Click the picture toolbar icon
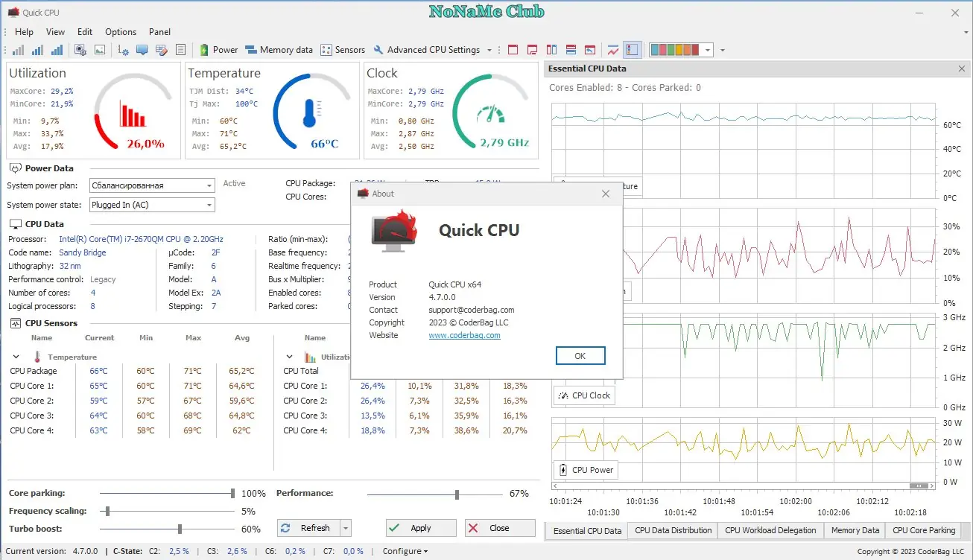Screen dimensions: 973x560 point(100,50)
